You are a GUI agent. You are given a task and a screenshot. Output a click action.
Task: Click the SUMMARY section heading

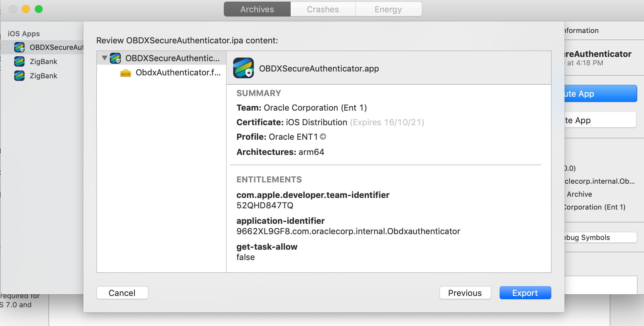(259, 93)
